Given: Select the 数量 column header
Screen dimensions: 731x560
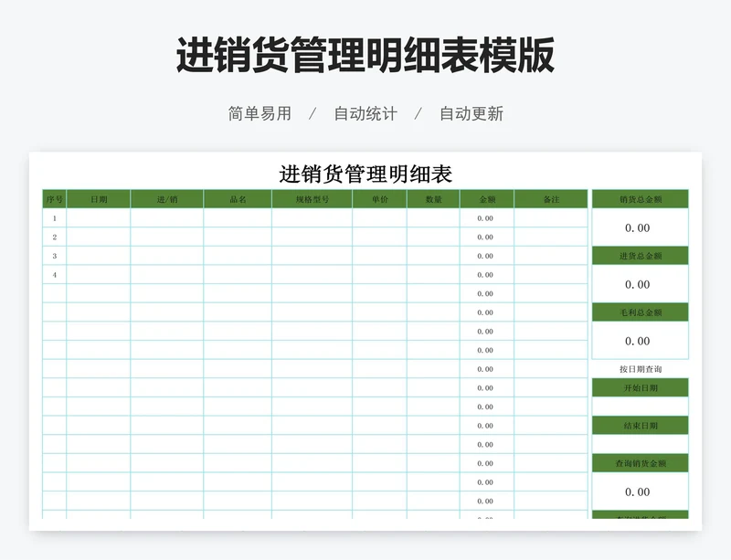Looking at the screenshot, I should (x=433, y=199).
